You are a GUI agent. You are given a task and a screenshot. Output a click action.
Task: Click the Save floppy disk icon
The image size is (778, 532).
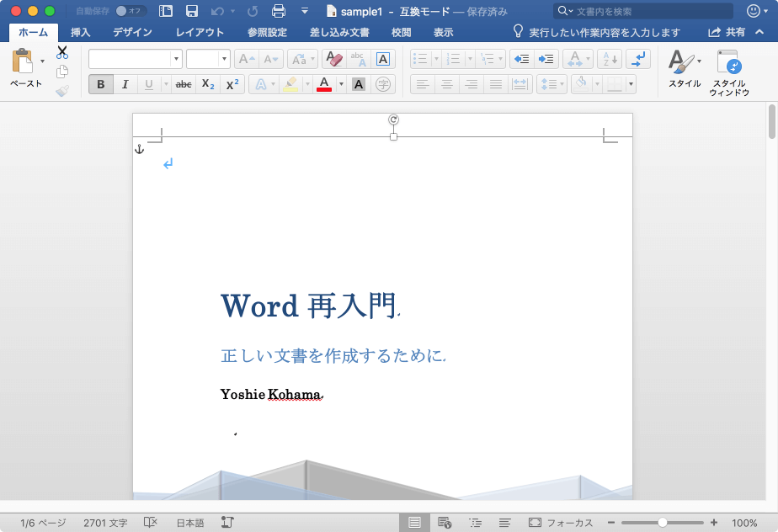192,11
